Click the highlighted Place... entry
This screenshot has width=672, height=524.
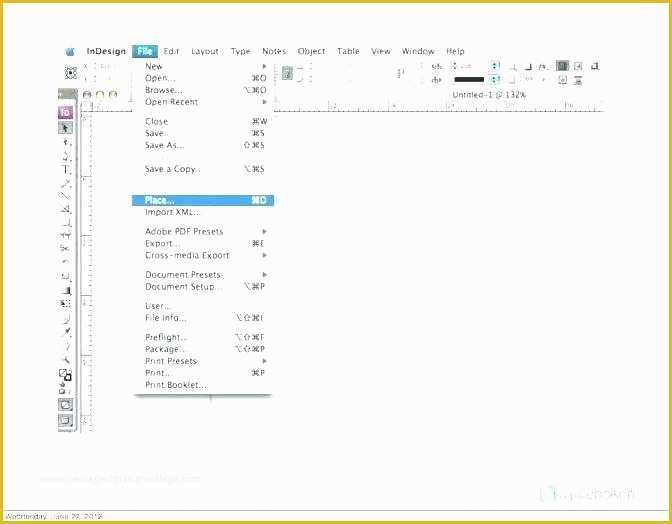(x=203, y=200)
